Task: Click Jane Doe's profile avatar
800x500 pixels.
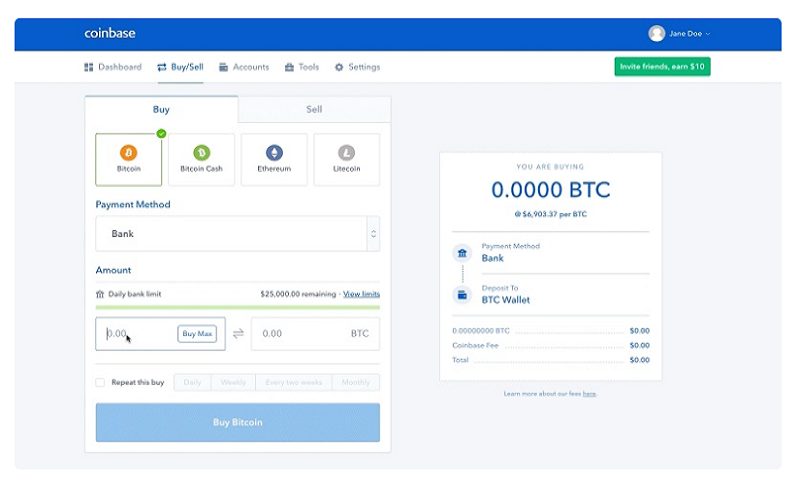Action: 656,33
